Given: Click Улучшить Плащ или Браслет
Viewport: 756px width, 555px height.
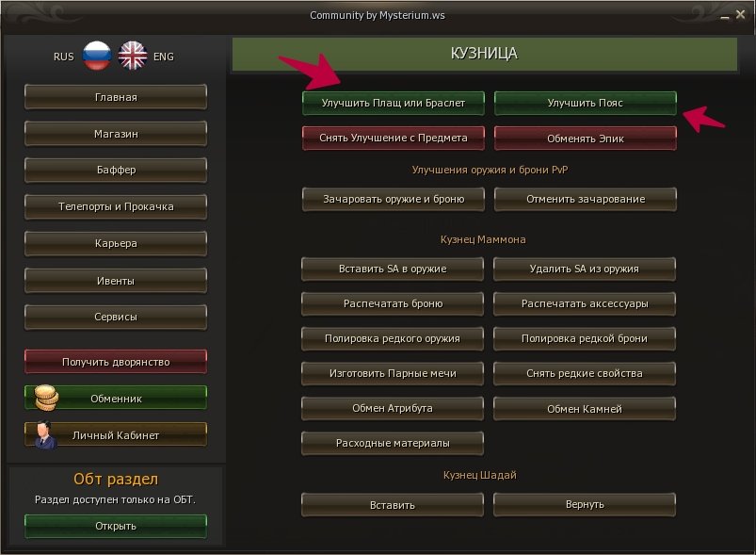Looking at the screenshot, I should [x=393, y=102].
